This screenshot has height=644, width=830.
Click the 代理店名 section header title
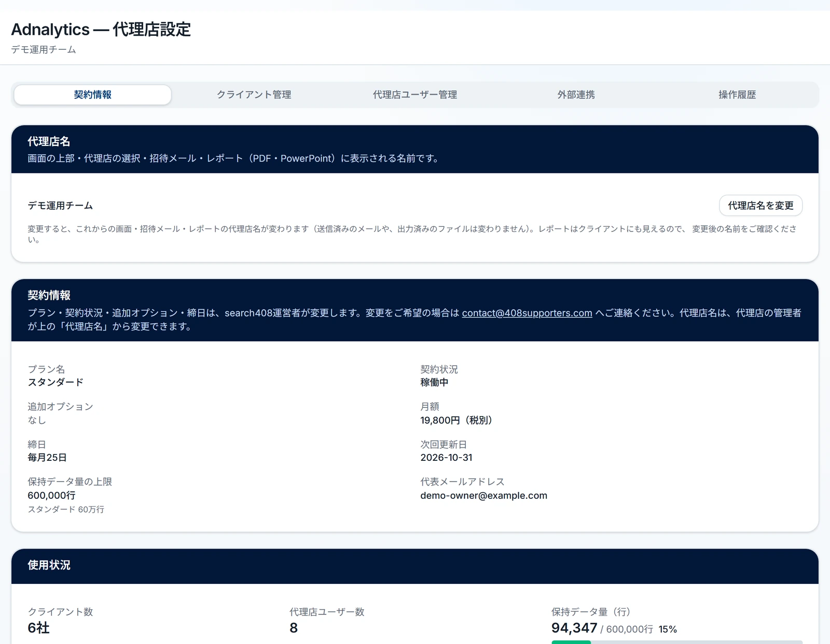(x=49, y=141)
